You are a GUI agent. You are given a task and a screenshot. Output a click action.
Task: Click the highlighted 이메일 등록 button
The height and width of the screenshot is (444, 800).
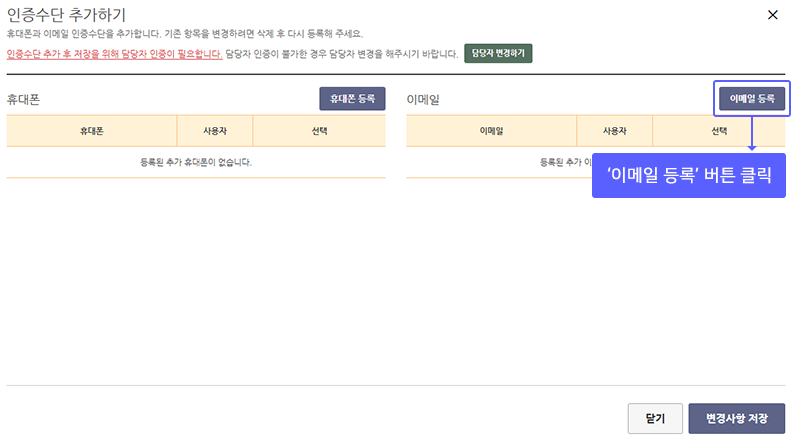(752, 98)
